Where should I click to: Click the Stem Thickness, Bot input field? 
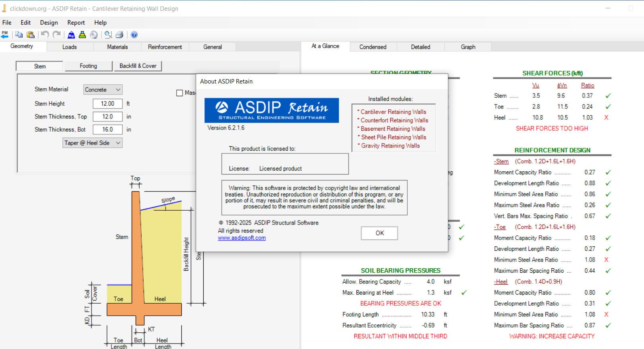coord(107,130)
